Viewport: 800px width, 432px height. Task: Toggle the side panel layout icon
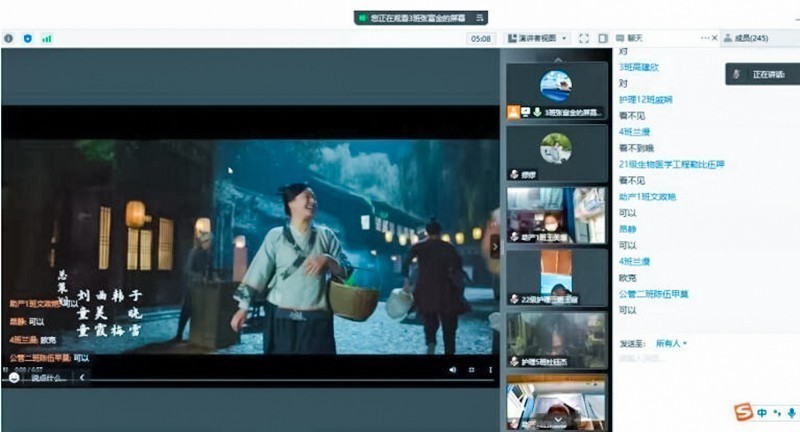click(x=603, y=38)
